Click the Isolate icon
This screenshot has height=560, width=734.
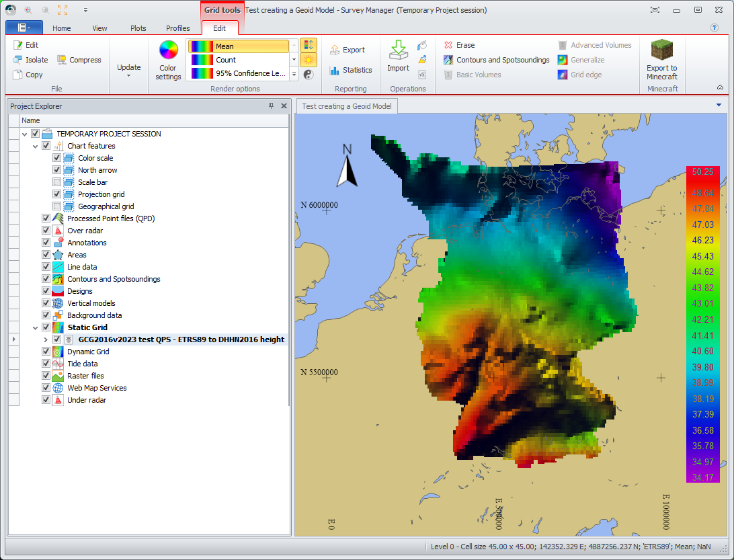point(18,60)
